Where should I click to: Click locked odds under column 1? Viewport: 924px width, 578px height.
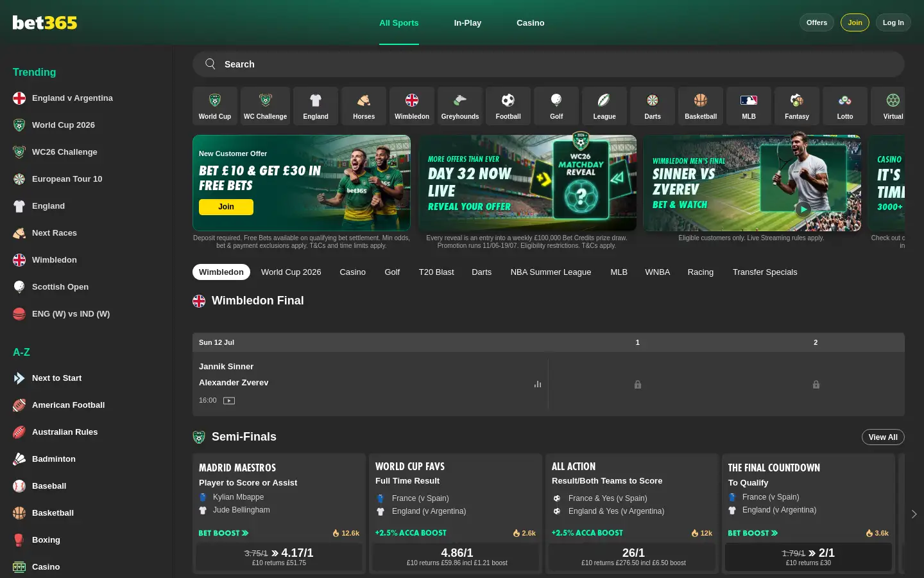tap(638, 385)
